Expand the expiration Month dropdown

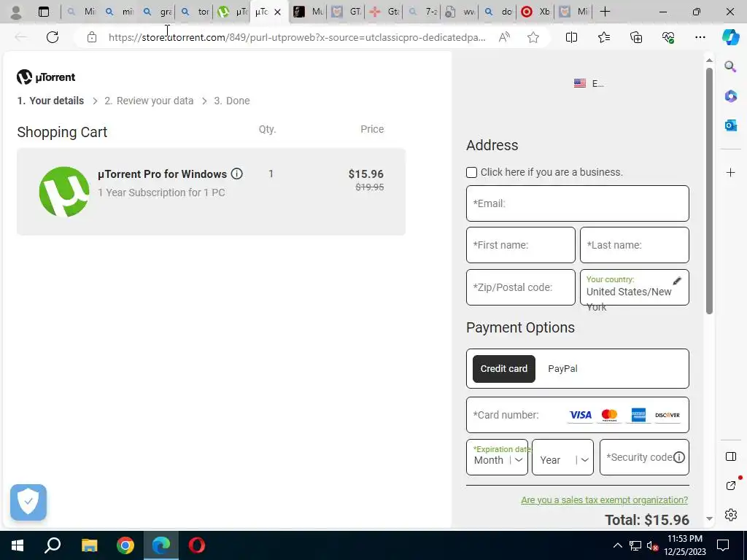coord(497,458)
